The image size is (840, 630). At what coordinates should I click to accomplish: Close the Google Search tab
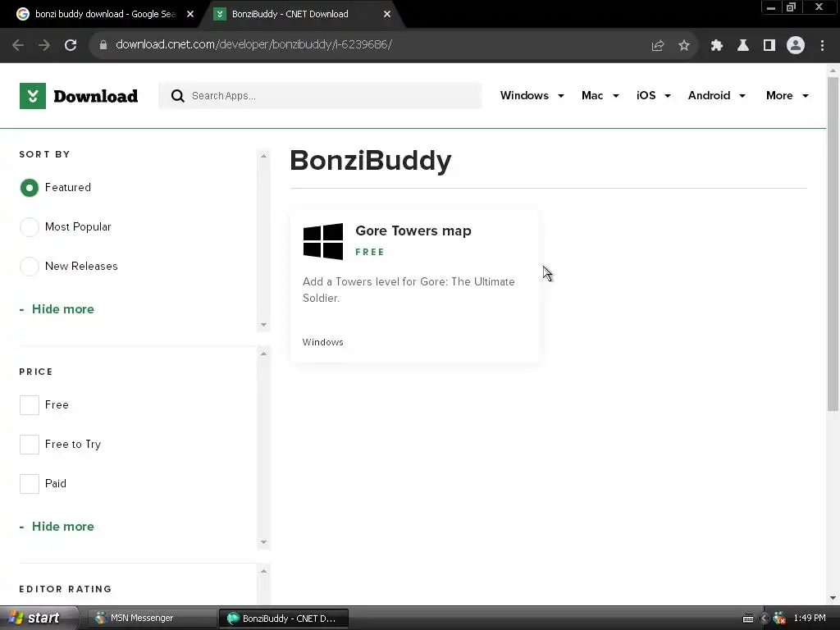click(190, 14)
